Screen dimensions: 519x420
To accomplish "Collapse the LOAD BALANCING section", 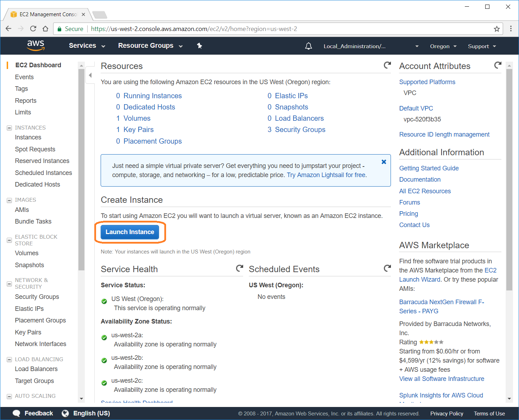I will (10, 360).
